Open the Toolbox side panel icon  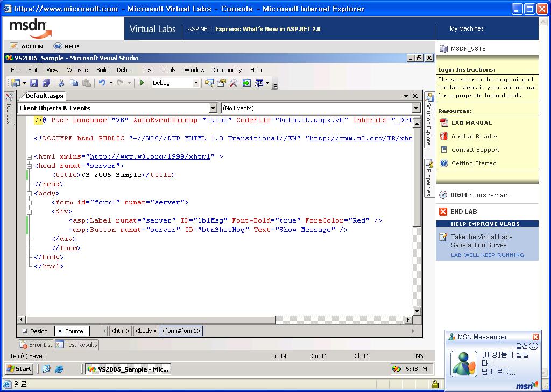pos(10,108)
